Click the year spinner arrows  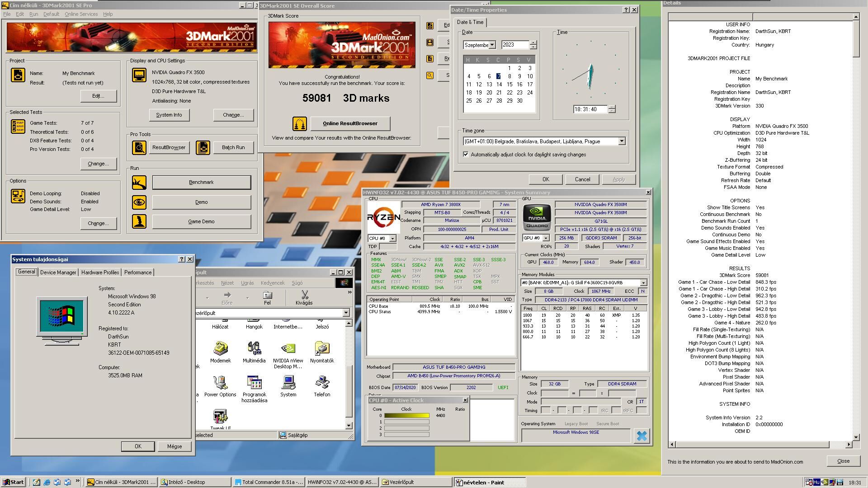(x=533, y=45)
